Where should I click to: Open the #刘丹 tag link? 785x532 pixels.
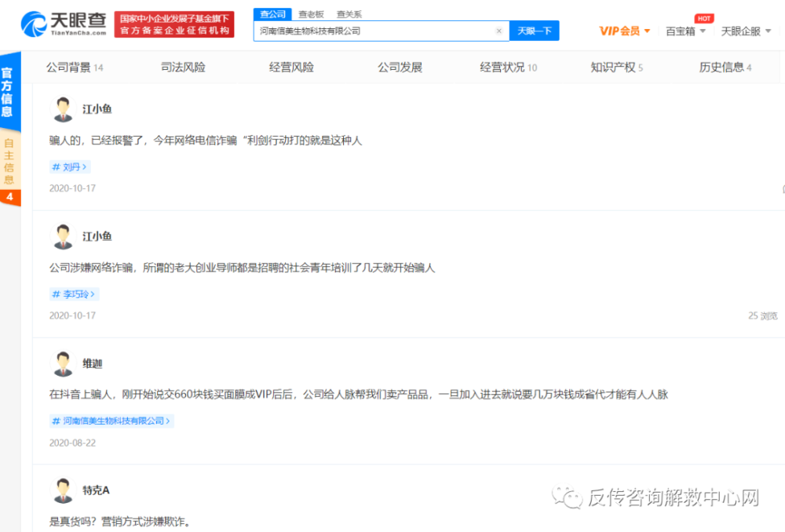click(70, 166)
